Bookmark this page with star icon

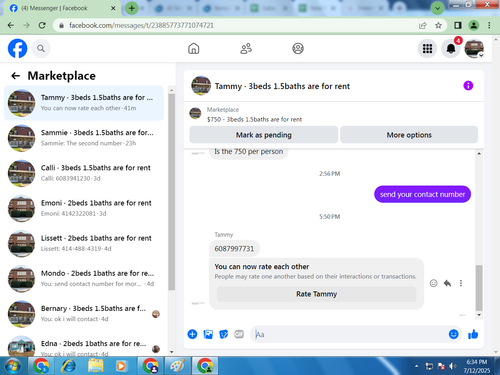(438, 25)
